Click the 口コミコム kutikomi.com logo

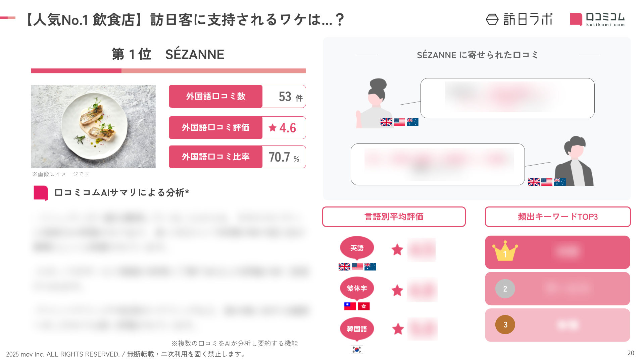click(x=597, y=19)
